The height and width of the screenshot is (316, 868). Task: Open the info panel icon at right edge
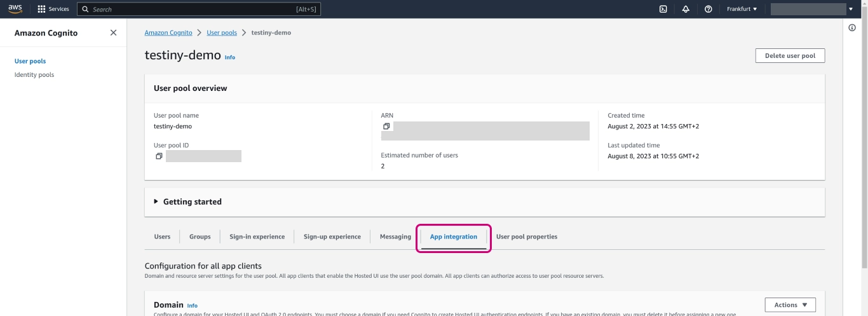852,28
